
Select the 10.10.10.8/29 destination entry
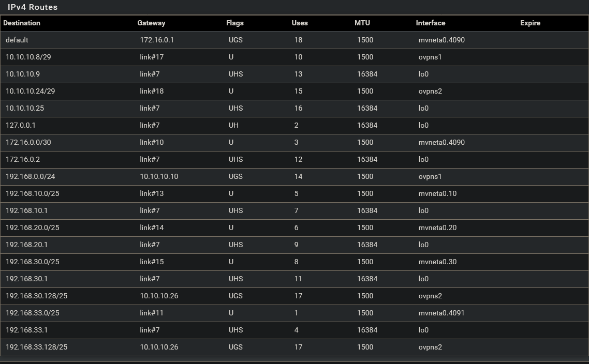click(x=28, y=57)
